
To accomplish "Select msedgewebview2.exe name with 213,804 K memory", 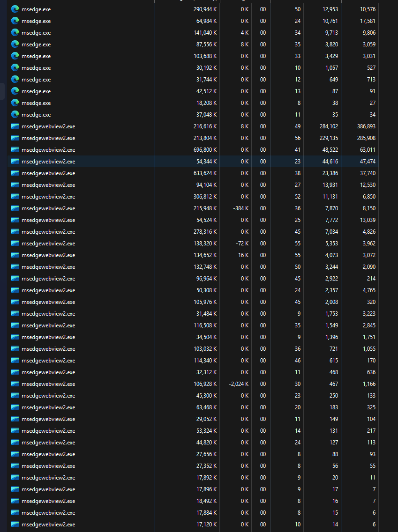I will pos(48,138).
